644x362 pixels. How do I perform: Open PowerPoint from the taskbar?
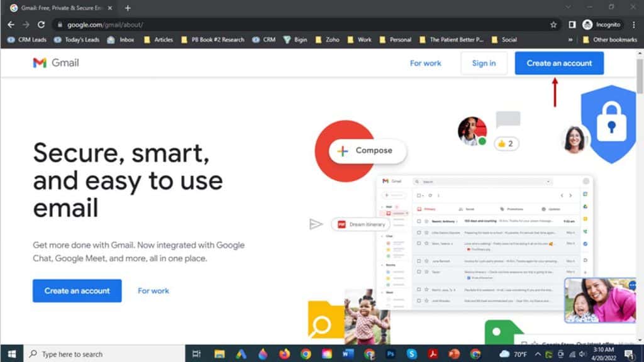tap(454, 354)
